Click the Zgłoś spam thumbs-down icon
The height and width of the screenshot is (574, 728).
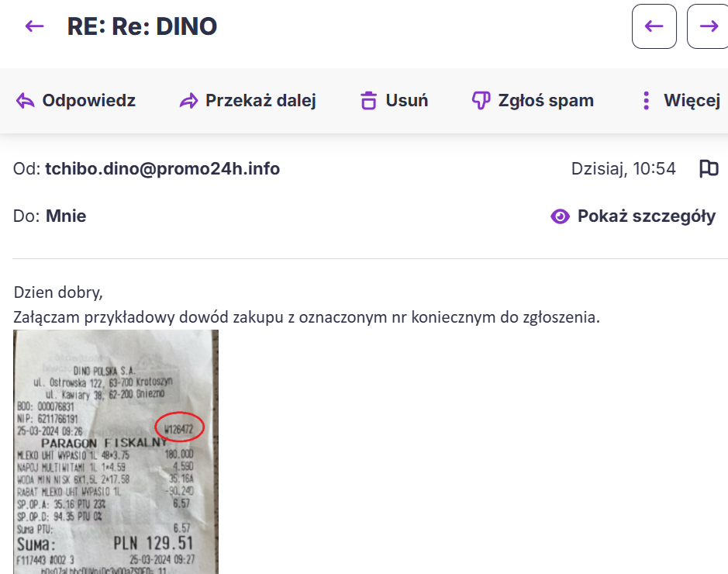click(x=481, y=101)
